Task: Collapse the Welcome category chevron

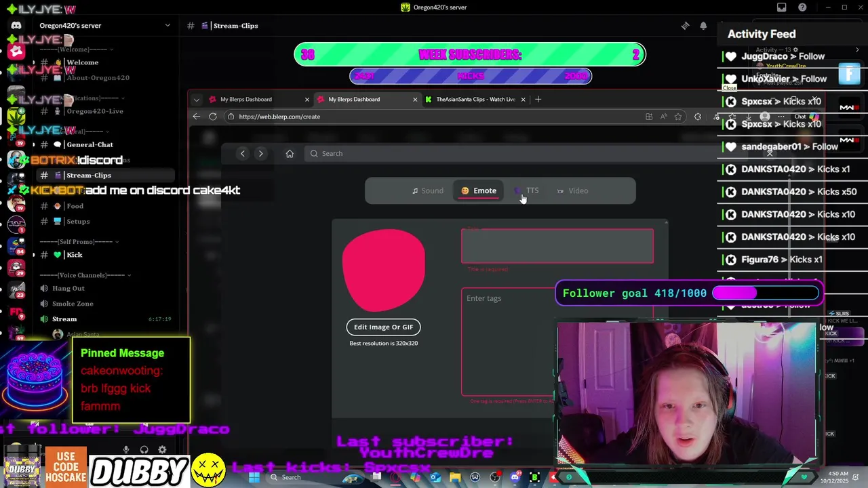Action: click(111, 49)
